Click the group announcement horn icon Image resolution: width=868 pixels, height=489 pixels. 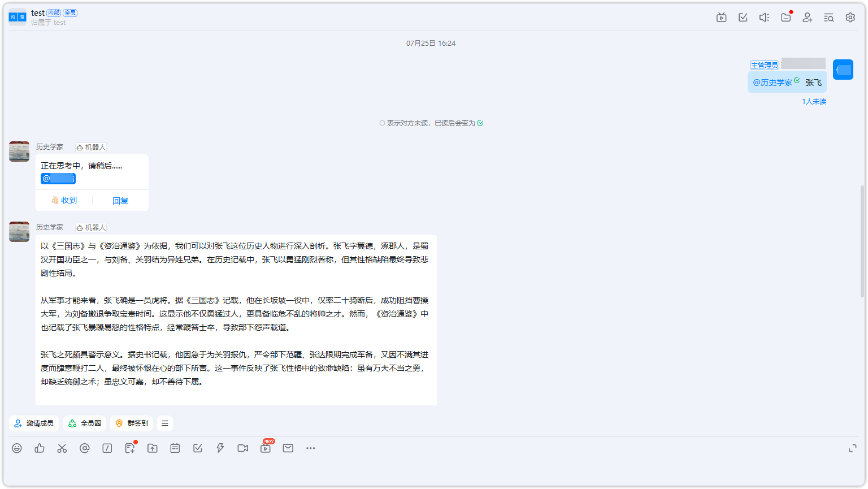764,18
